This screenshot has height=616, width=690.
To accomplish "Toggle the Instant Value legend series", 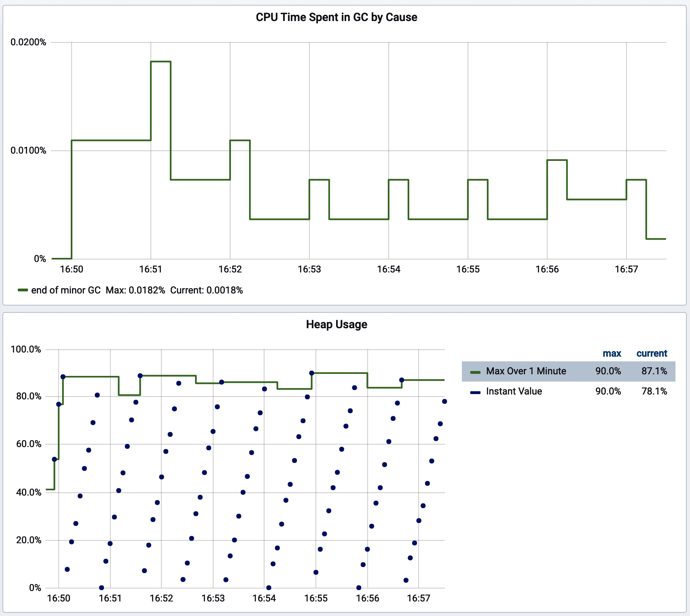I will coord(514,391).
